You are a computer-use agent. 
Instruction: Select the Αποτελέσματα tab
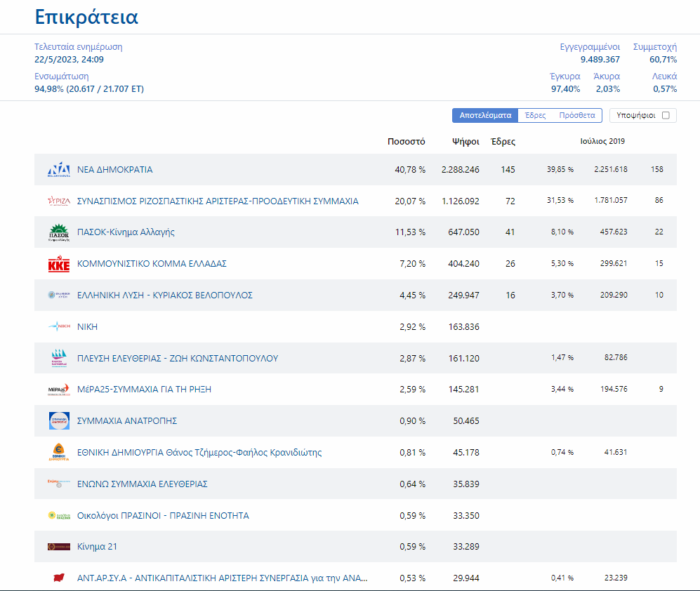click(x=485, y=116)
